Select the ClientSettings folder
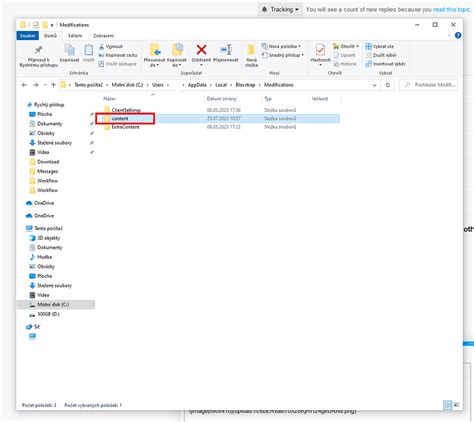Image resolution: width=474 pixels, height=422 pixels. [x=126, y=110]
